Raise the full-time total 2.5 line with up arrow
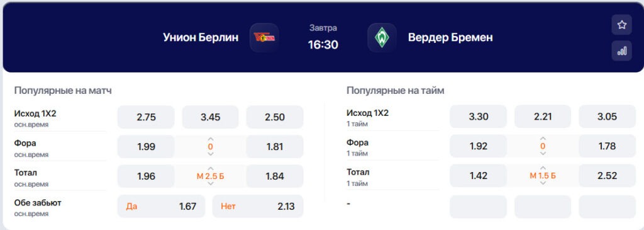The height and width of the screenshot is (230, 644). click(x=210, y=169)
